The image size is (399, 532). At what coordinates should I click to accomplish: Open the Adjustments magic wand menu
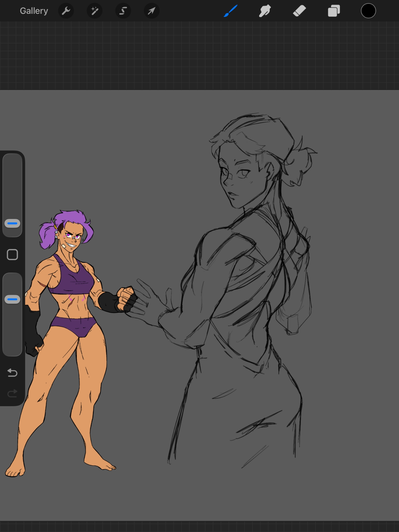94,11
